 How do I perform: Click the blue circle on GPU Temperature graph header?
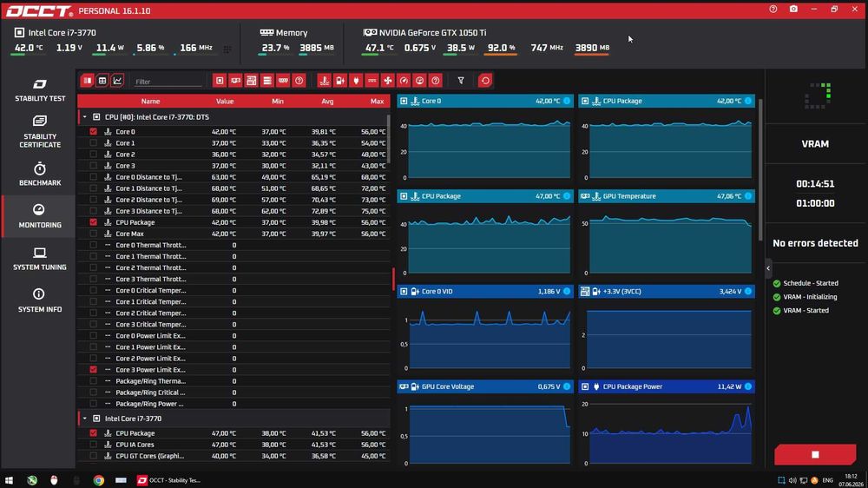click(748, 196)
